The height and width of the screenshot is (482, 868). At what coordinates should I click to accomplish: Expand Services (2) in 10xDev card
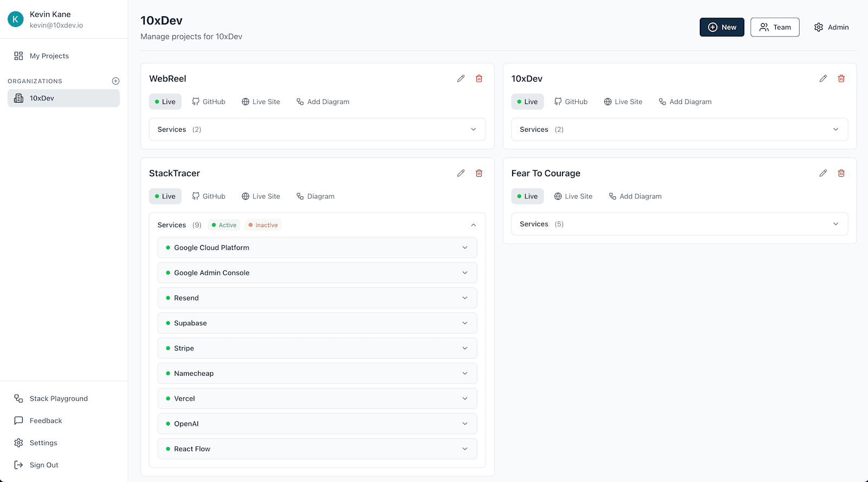pyautogui.click(x=680, y=130)
